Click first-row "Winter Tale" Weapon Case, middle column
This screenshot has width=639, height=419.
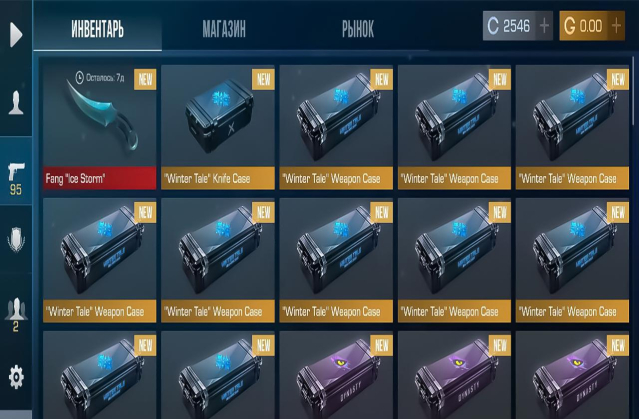(x=336, y=127)
